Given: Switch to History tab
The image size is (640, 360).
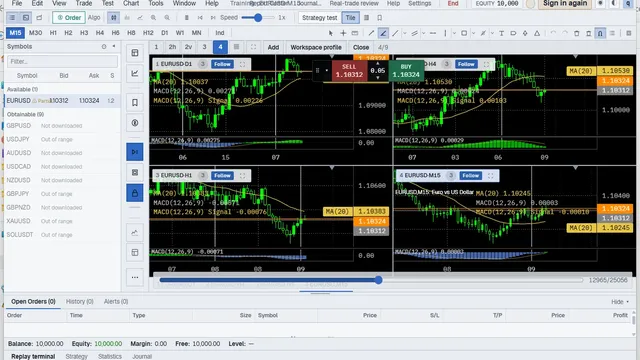Looking at the screenshot, I should coord(80,302).
